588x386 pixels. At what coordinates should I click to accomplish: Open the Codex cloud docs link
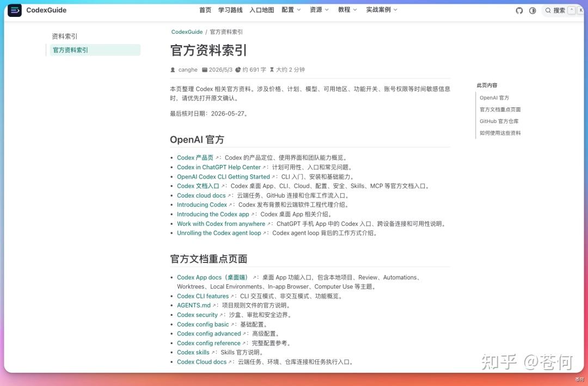[201, 195]
